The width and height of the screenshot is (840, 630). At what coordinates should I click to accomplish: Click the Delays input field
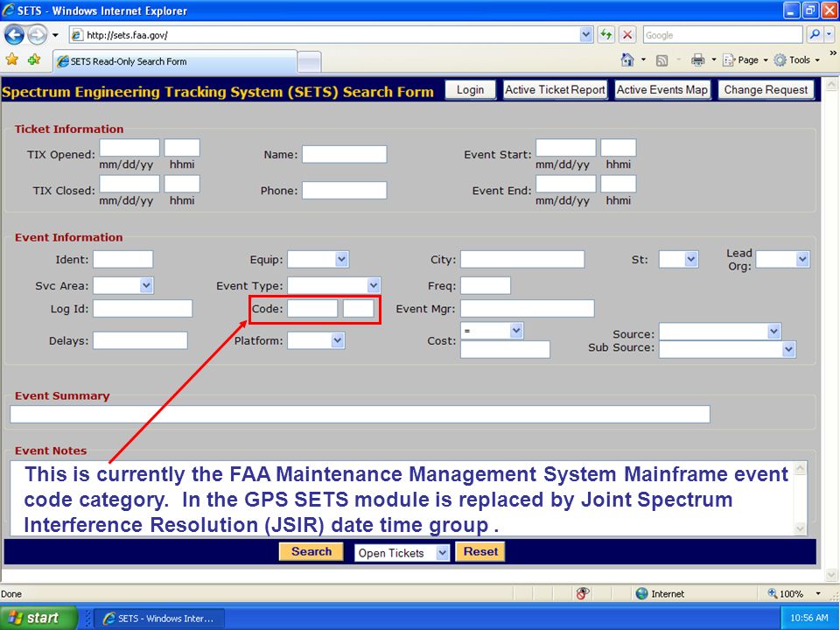coord(140,340)
